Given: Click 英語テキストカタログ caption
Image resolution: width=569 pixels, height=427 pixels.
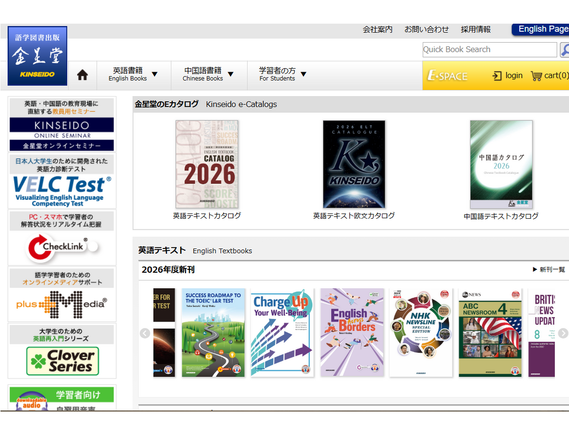Looking at the screenshot, I should (x=207, y=216).
